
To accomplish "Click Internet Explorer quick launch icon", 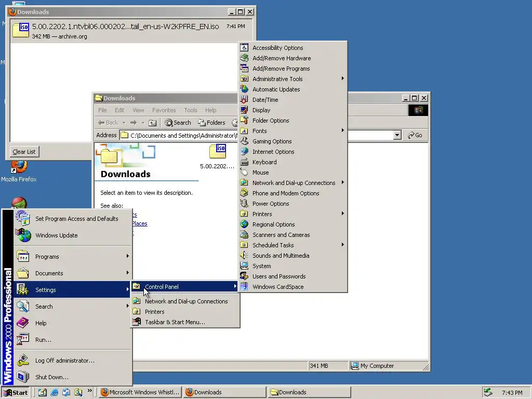I will tap(54, 392).
